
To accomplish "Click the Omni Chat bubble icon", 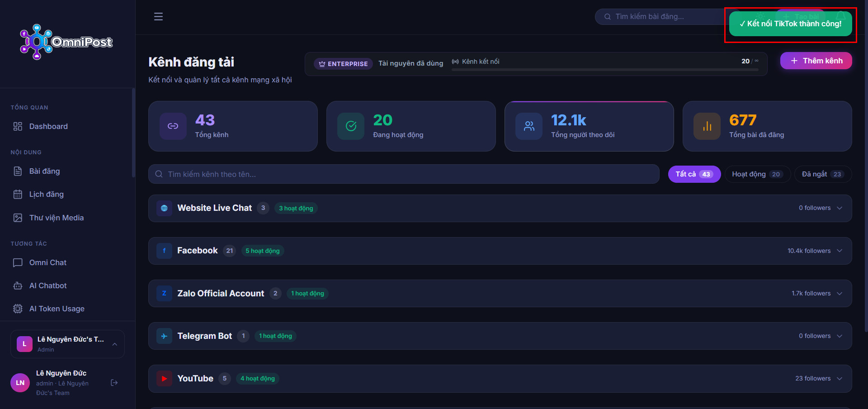I will [18, 262].
